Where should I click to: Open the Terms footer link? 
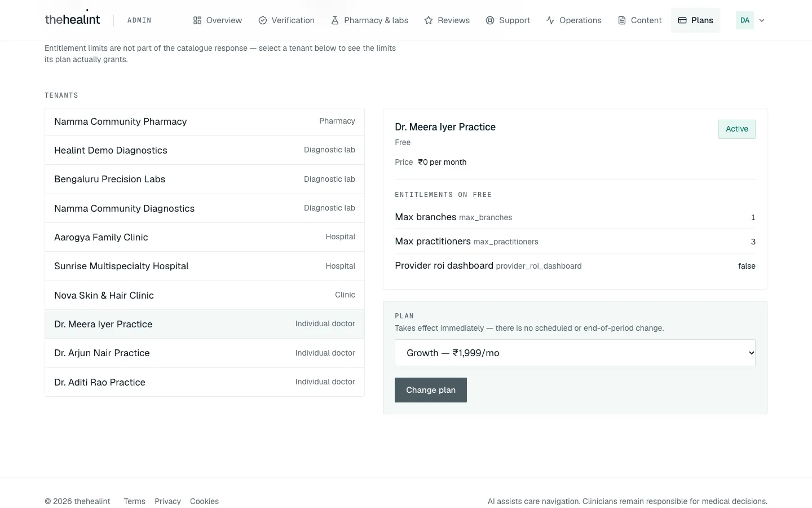coord(135,501)
